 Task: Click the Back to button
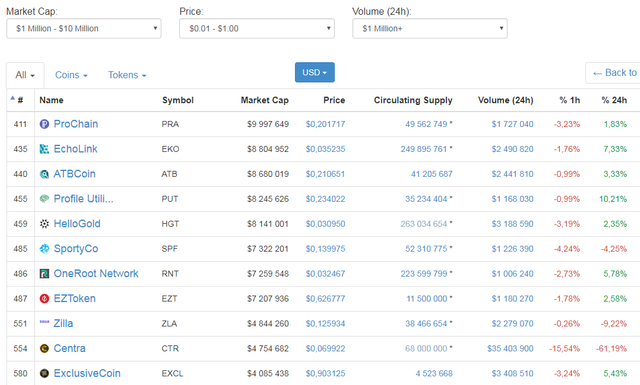coord(613,73)
